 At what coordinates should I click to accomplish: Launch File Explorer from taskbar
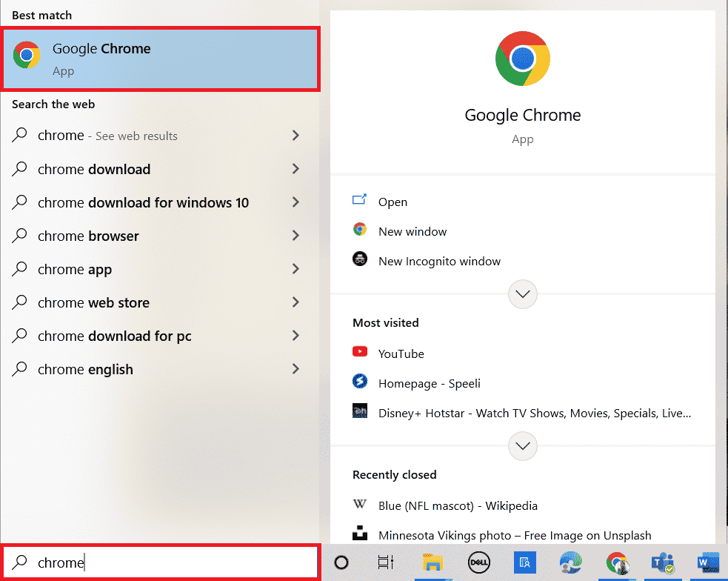(433, 562)
